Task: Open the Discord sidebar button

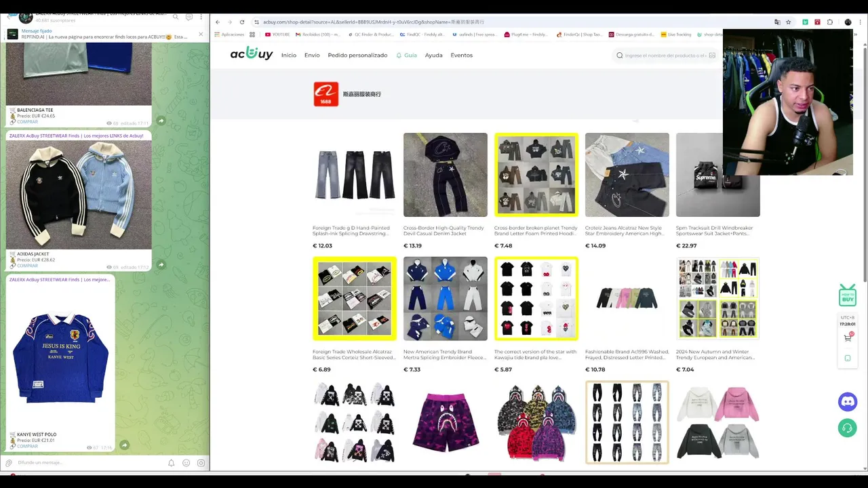Action: (848, 402)
